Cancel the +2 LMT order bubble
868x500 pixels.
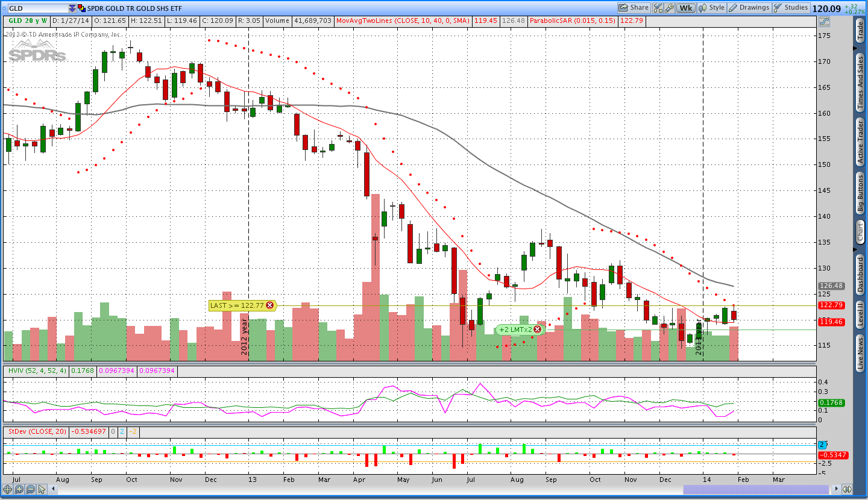[537, 330]
